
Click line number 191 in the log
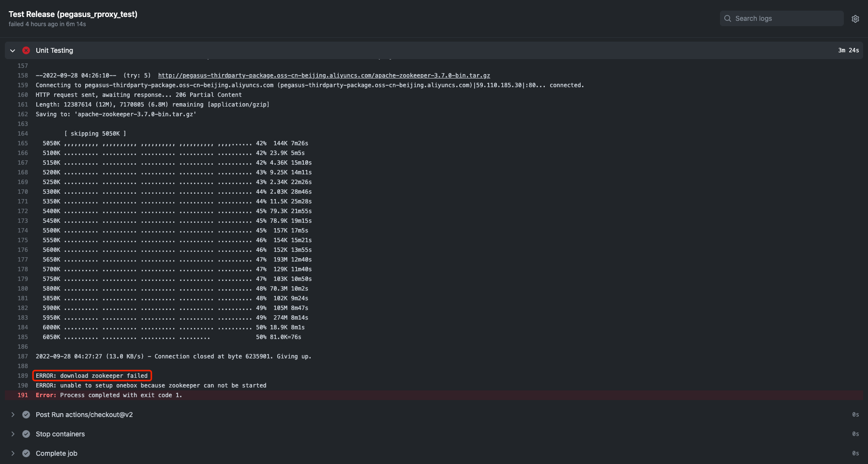(x=23, y=395)
